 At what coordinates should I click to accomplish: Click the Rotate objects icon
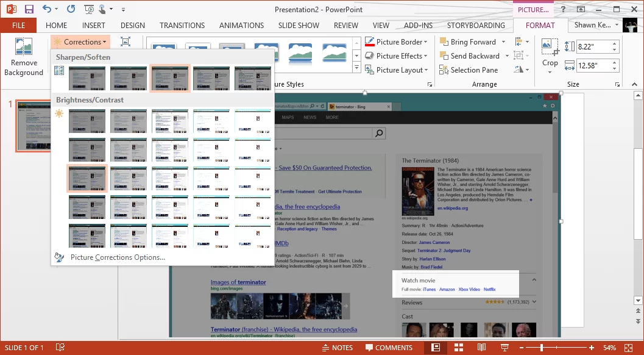click(522, 70)
